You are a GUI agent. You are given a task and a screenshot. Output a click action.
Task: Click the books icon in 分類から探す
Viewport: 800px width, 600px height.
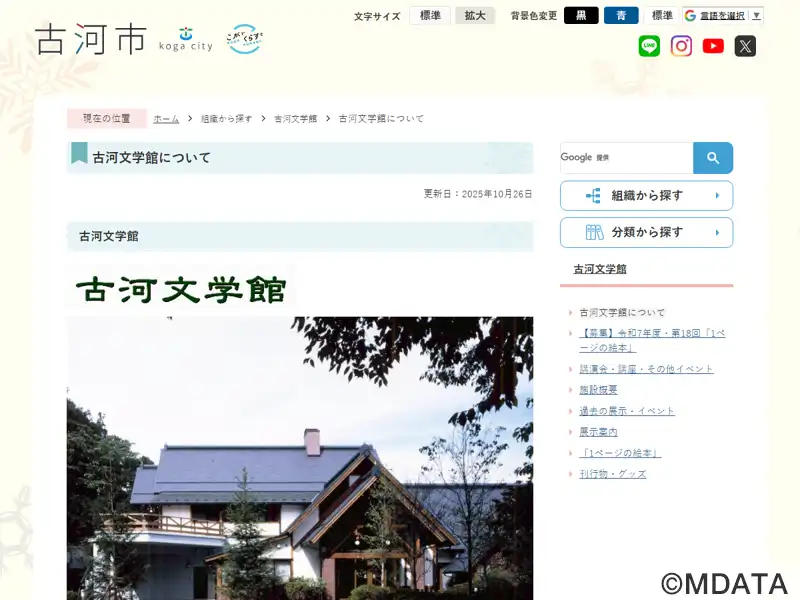594,232
